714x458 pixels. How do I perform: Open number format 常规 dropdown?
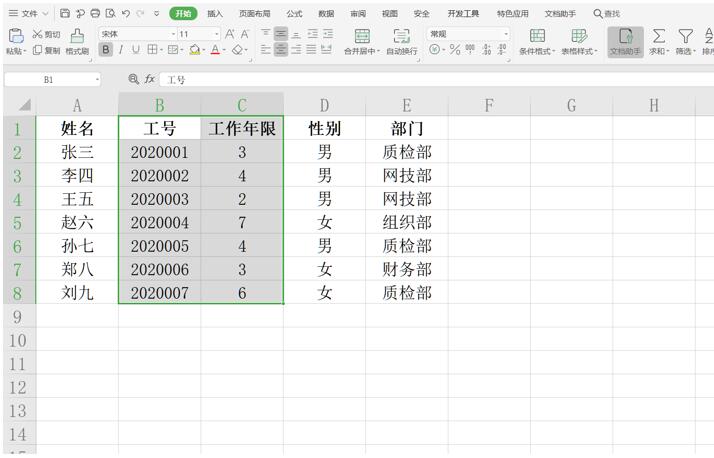[x=505, y=34]
